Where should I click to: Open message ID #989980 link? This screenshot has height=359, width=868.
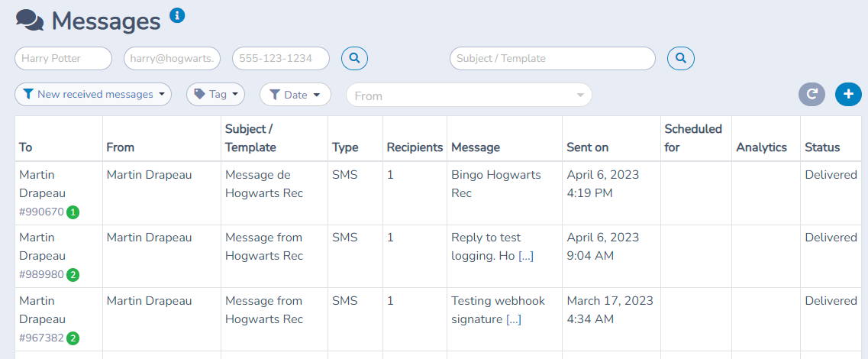(x=41, y=275)
